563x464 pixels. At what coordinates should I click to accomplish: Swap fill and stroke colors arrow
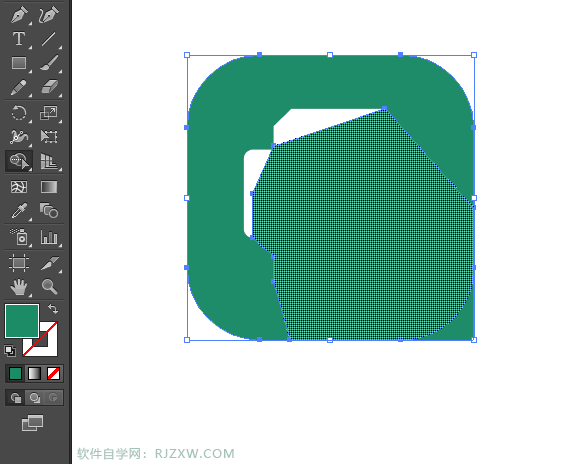coord(53,308)
